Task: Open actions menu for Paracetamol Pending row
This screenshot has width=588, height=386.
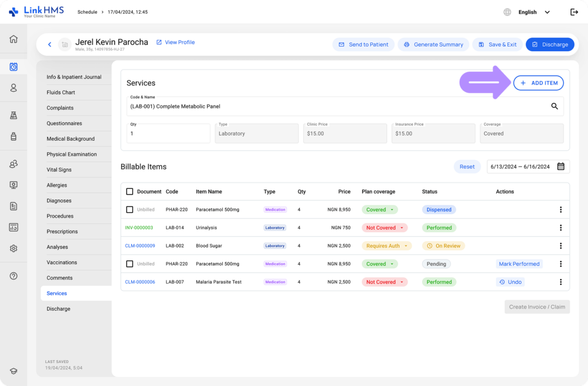Action: [560, 264]
